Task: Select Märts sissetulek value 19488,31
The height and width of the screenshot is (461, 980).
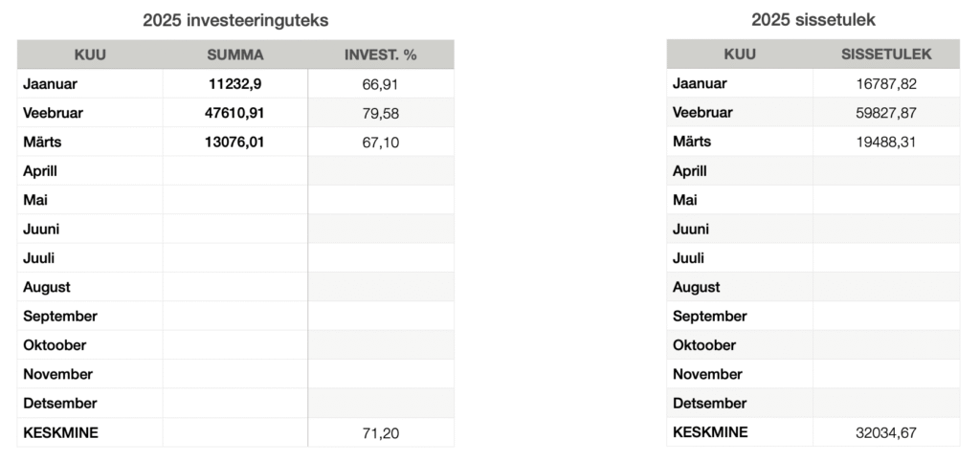Action: click(x=886, y=142)
